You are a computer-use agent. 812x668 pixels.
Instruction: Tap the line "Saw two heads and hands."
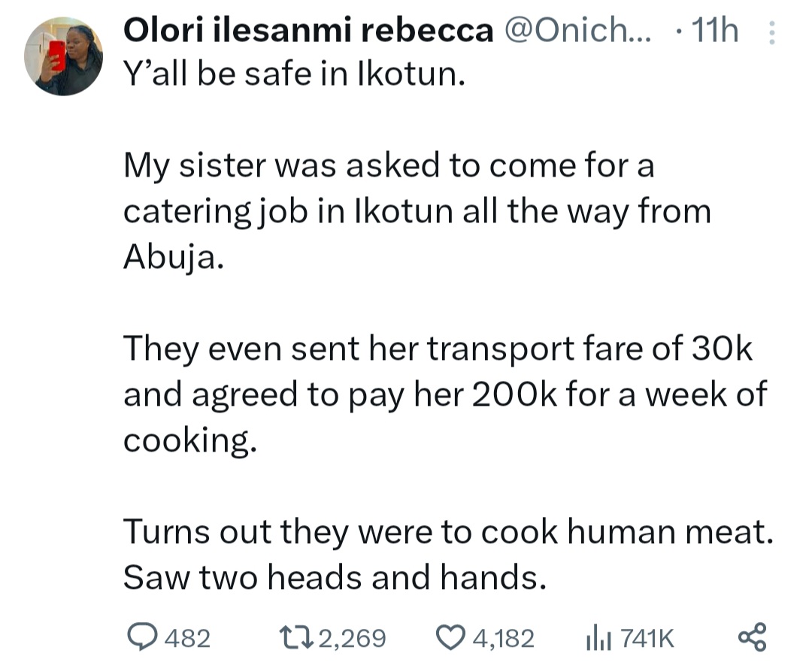[333, 578]
